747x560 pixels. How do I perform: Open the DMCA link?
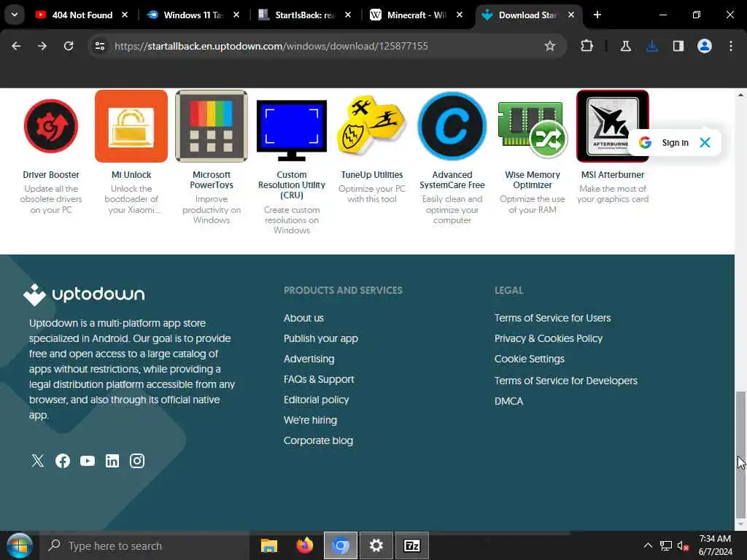508,401
